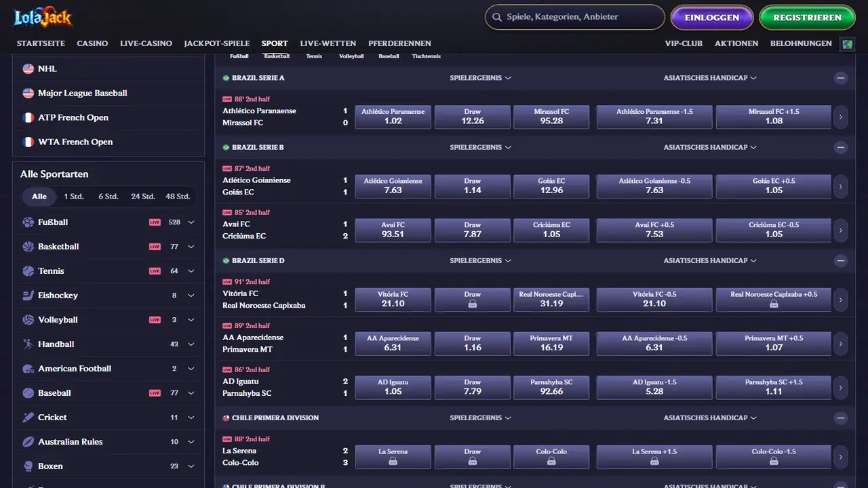Click the Registrieren button
Image resolution: width=868 pixels, height=488 pixels.
click(807, 18)
